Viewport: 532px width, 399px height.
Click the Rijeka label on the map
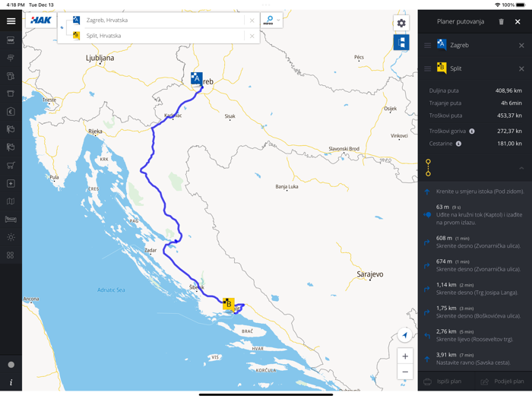tap(95, 131)
